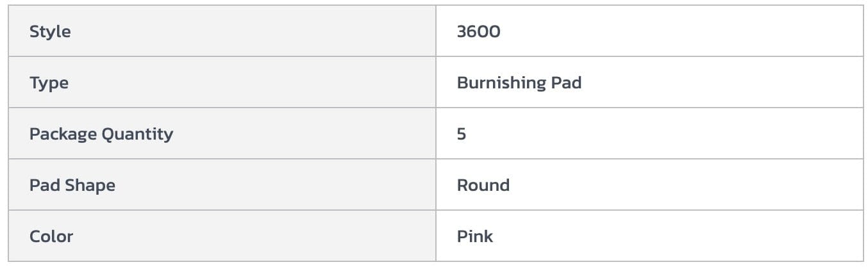Click the "Style" row label
The image size is (868, 269).
coord(50,31)
